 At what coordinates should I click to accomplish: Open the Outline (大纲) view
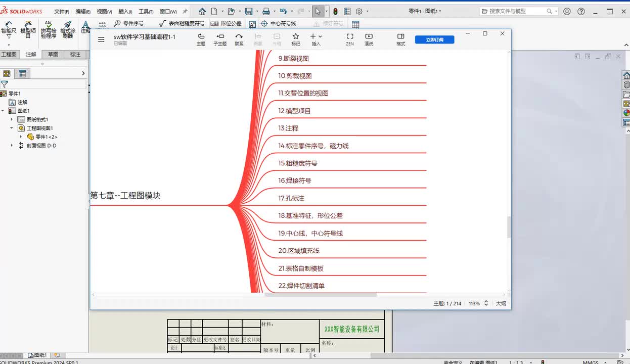[501, 304]
